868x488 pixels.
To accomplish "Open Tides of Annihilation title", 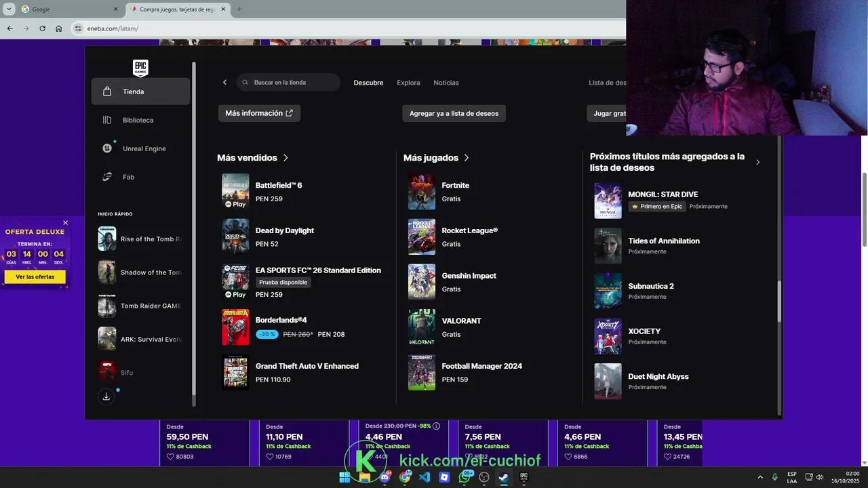I will pos(664,241).
